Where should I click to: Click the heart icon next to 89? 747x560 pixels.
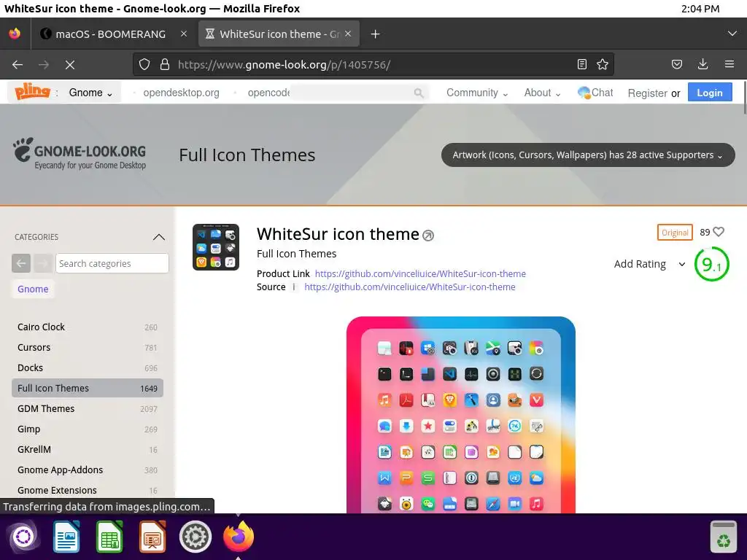tap(719, 232)
